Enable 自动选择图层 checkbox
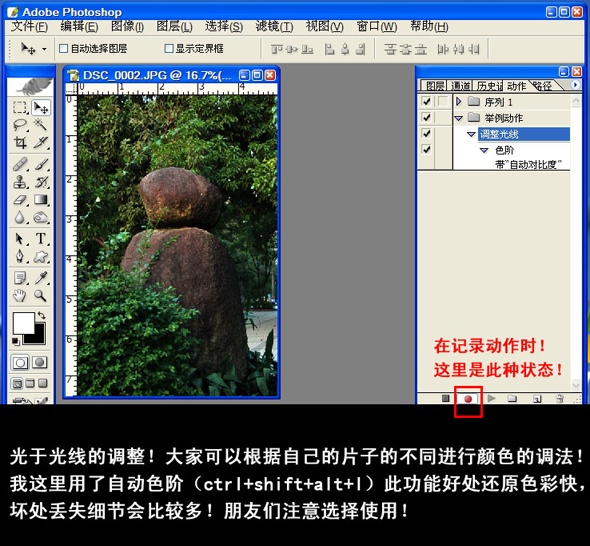 click(64, 49)
